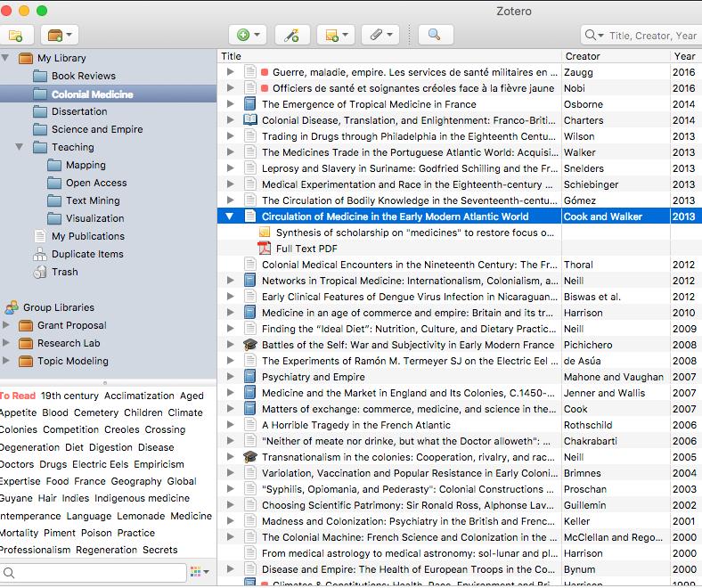Open the New Library dropdown button
Viewport: 702px width, 588px height.
(x=60, y=35)
